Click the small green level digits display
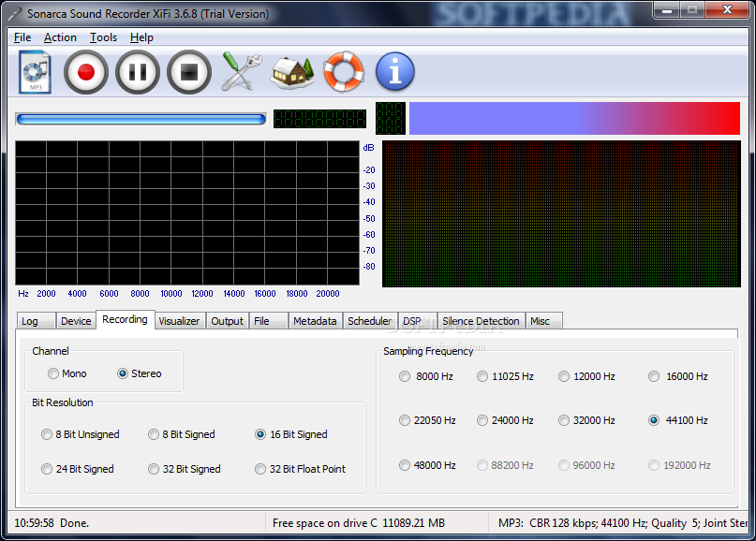This screenshot has width=756, height=541. click(390, 118)
